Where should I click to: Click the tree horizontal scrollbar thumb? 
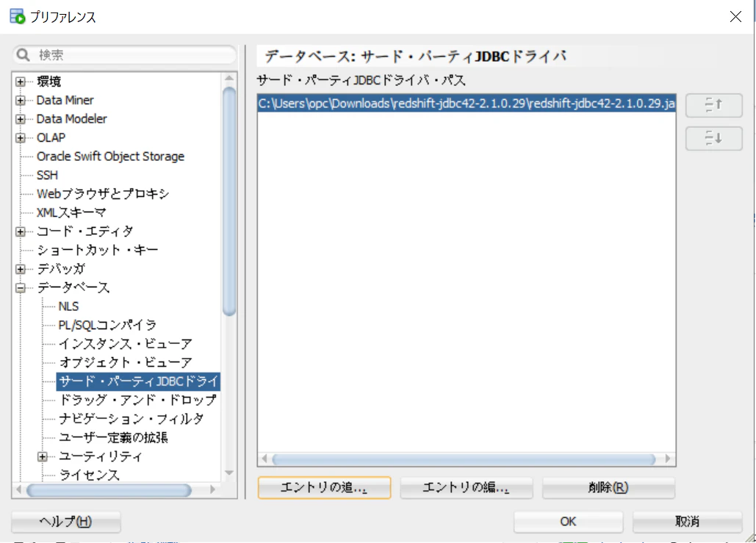tap(109, 490)
